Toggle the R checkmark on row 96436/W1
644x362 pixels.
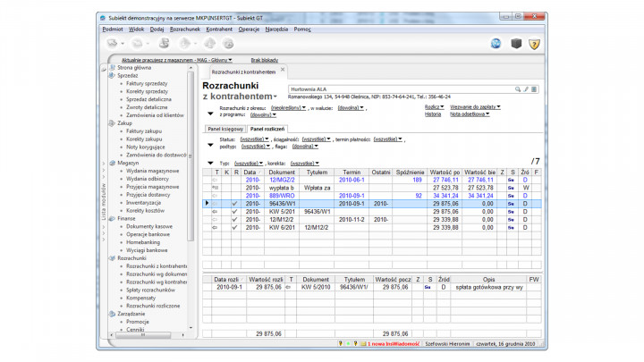[x=234, y=204]
